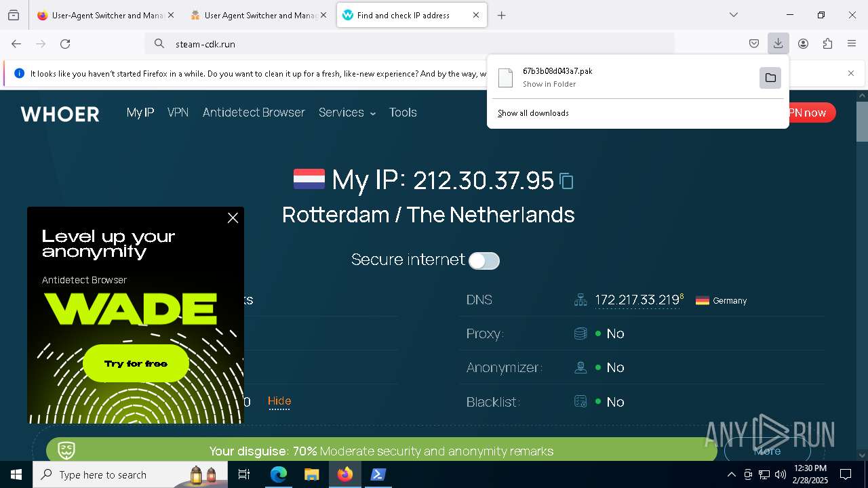Click the Netherlands flag icon

coord(309,179)
